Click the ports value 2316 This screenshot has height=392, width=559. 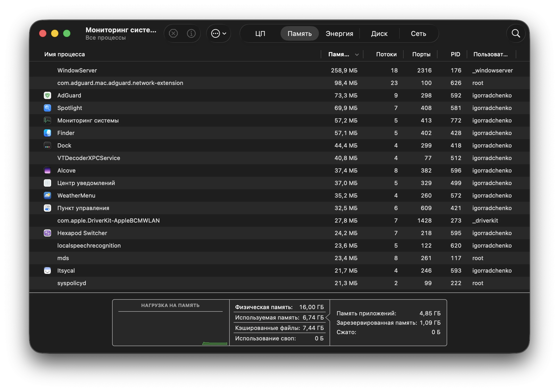coord(424,70)
